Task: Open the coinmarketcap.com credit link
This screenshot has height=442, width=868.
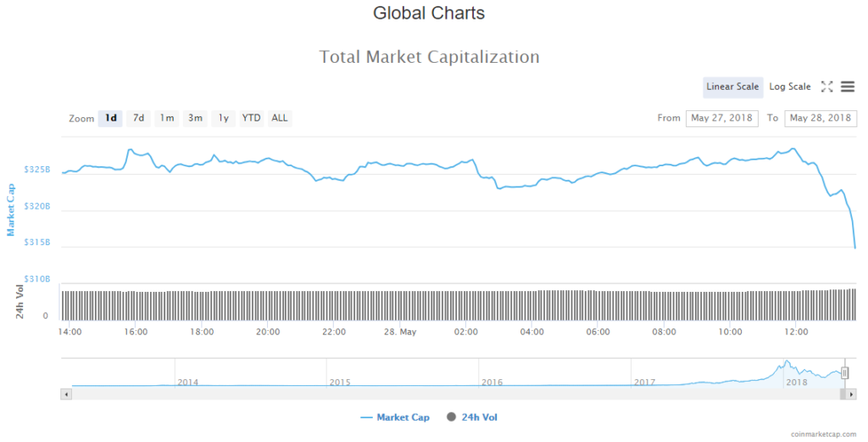Action: (x=825, y=434)
